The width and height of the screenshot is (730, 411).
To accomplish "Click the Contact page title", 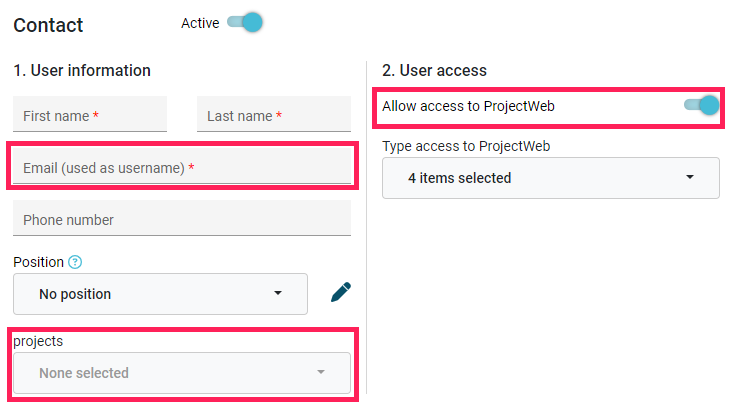I will pos(48,25).
